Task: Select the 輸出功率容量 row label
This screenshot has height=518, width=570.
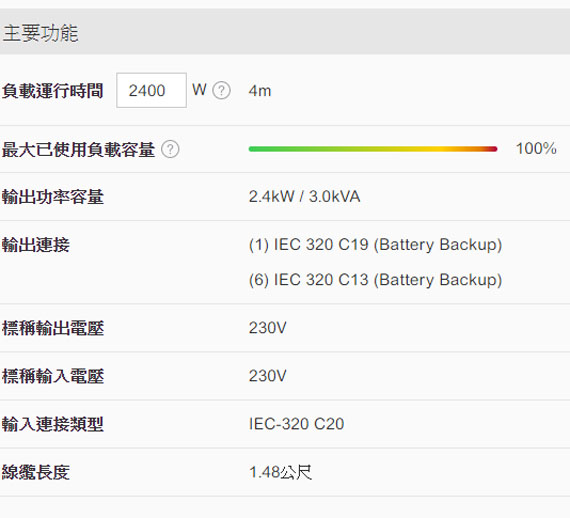Action: coord(53,197)
